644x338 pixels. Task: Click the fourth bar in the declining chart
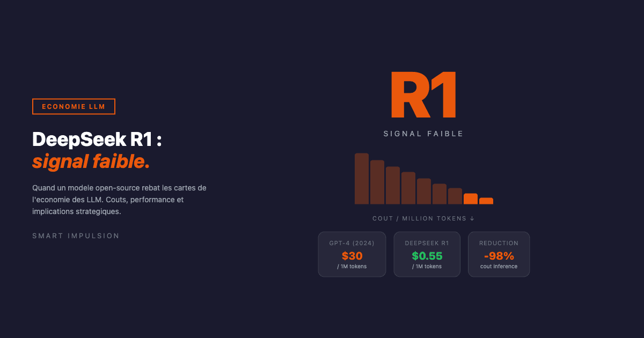point(408,188)
